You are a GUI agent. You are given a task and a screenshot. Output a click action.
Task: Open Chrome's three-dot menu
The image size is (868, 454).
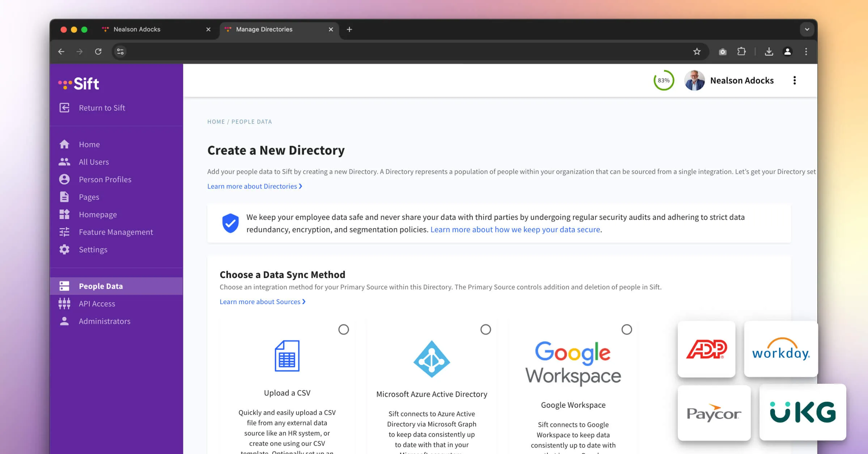806,51
